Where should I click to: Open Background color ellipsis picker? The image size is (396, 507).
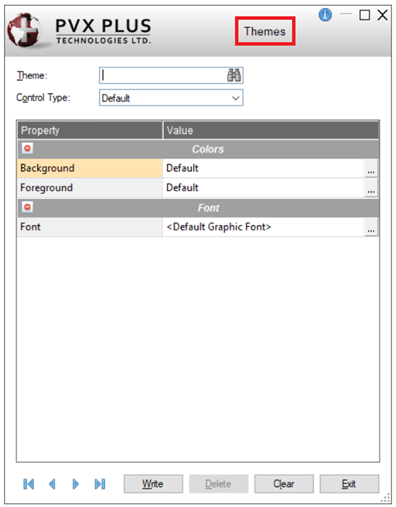371,168
